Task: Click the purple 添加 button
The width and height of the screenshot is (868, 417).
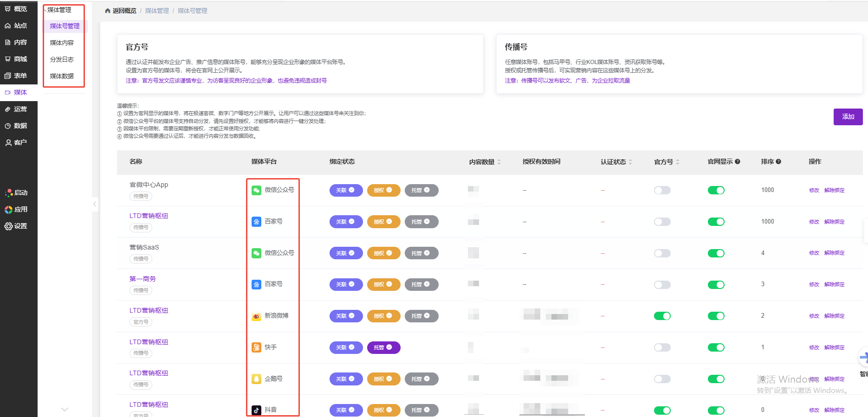Action: pos(848,117)
